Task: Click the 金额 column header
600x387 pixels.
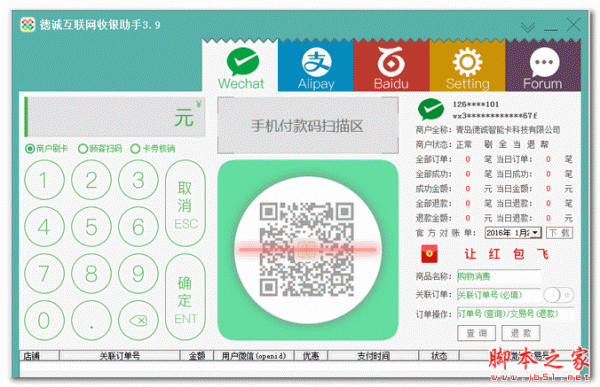Action: click(197, 356)
